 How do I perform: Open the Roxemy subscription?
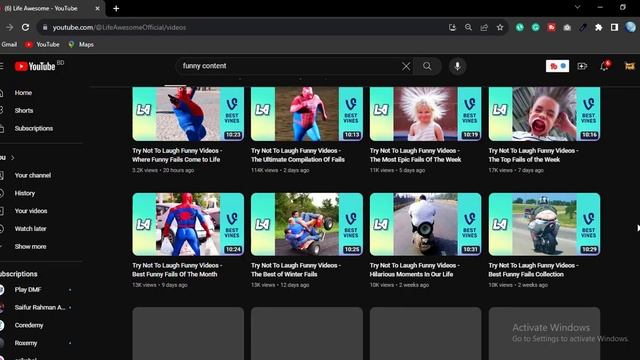(x=26, y=343)
